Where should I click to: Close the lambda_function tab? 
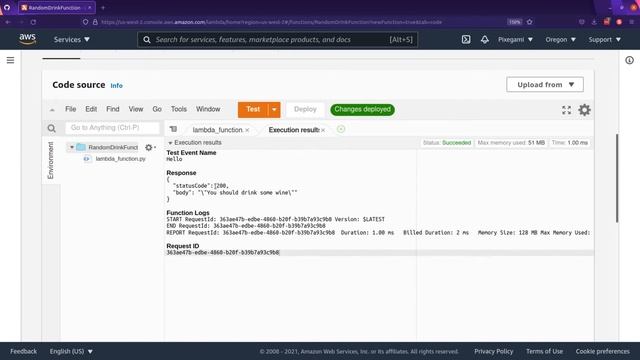(x=247, y=130)
